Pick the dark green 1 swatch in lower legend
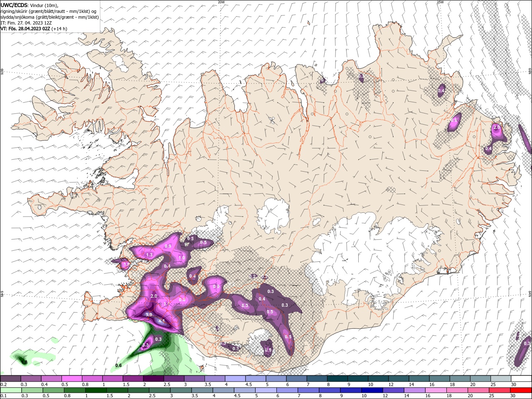The image size is (532, 399). click(x=96, y=390)
